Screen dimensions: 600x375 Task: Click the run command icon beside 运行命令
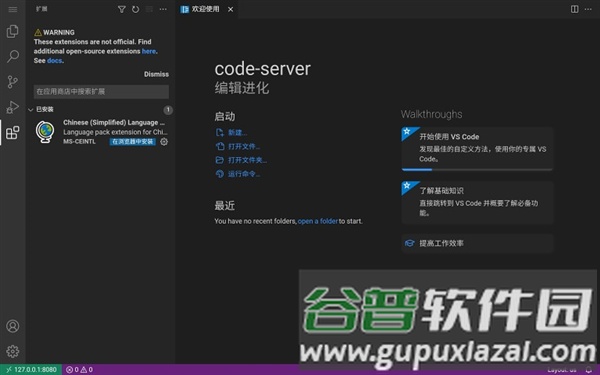click(x=220, y=174)
